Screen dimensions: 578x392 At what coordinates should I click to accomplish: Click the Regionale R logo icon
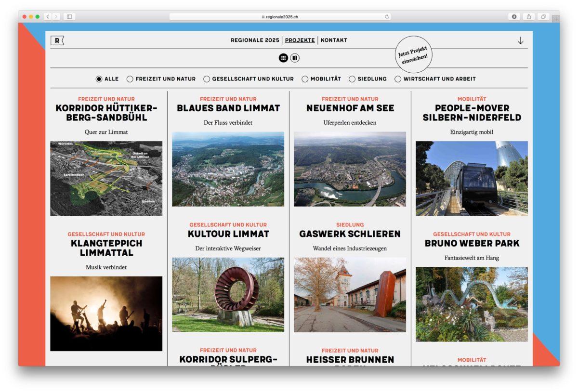(57, 41)
